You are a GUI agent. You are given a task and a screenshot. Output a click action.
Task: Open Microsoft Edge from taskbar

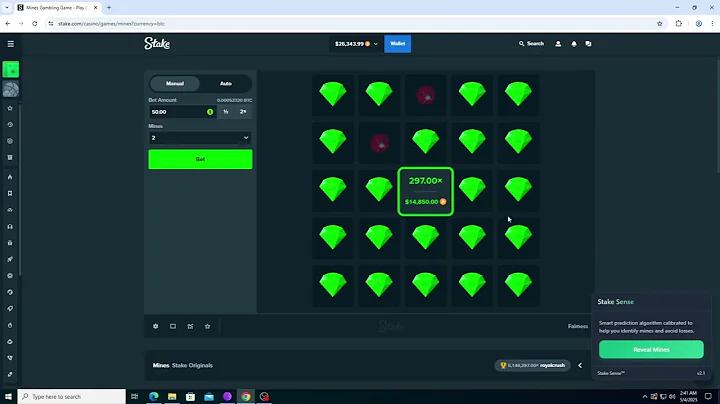tap(154, 396)
